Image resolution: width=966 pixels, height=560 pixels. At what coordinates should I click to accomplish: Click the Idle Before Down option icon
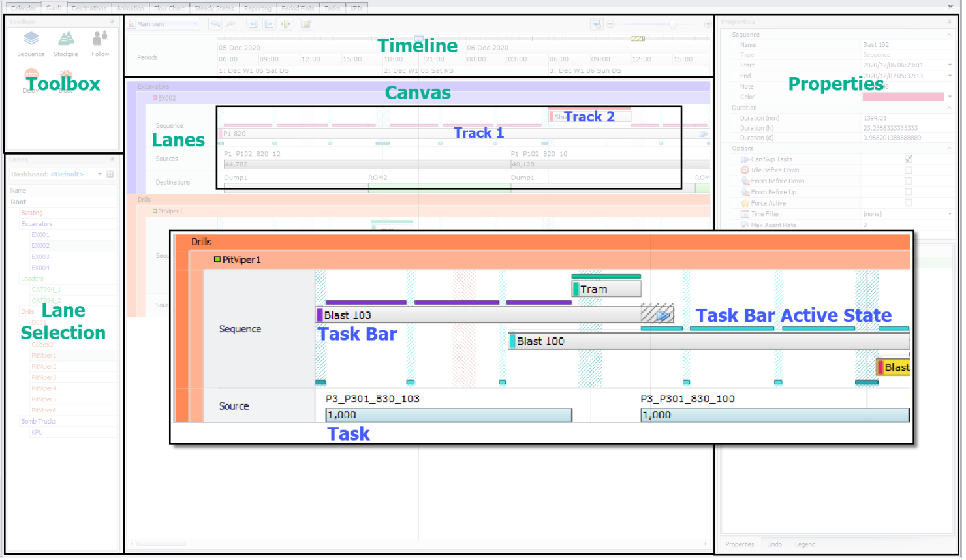745,170
